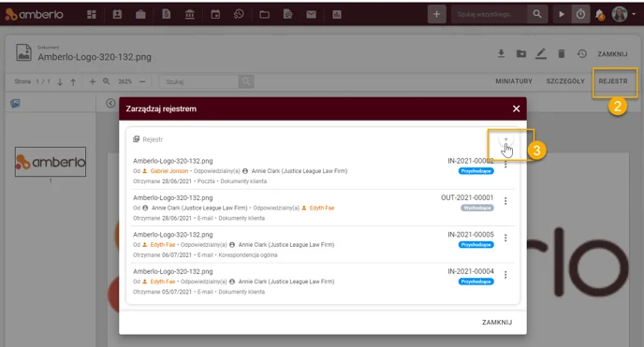Screen dimensions: 644x347
Task: Open the time history clock icon
Action: [x=239, y=14]
